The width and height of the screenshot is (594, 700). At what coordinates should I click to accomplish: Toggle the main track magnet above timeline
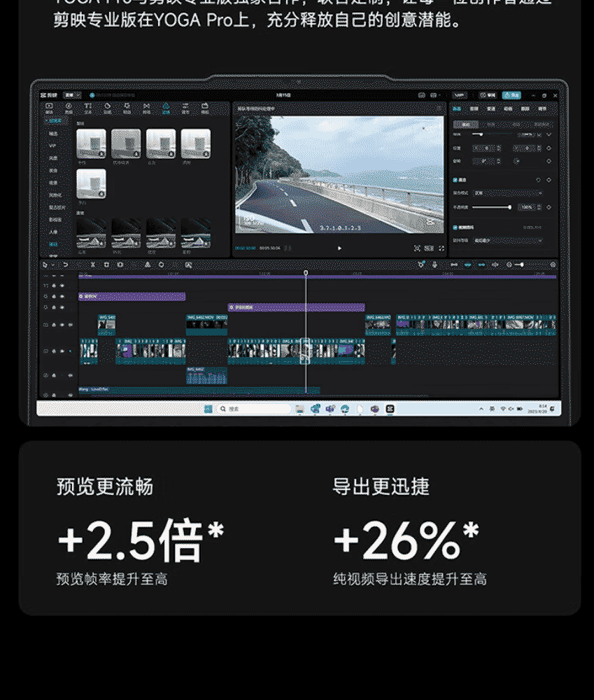[x=454, y=265]
